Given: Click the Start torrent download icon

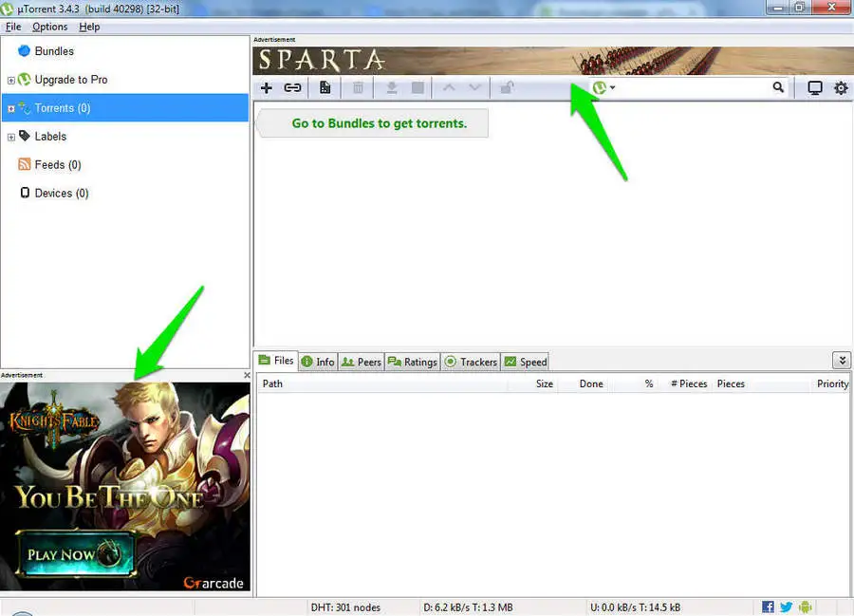Looking at the screenshot, I should coord(392,87).
